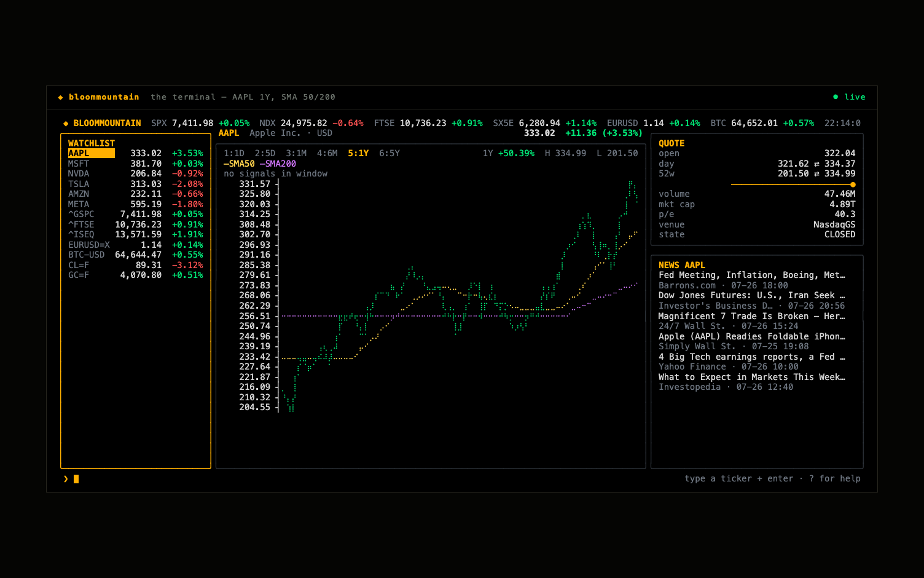Select the 2:5D timeframe tab
The width and height of the screenshot is (924, 578).
click(x=265, y=153)
